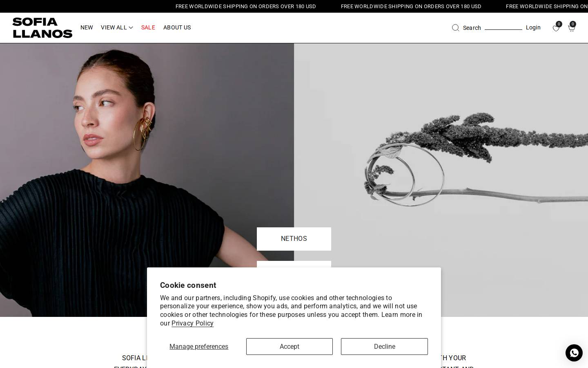The height and width of the screenshot is (368, 588).
Task: Click the Sofia Llanos logo
Action: [x=42, y=28]
